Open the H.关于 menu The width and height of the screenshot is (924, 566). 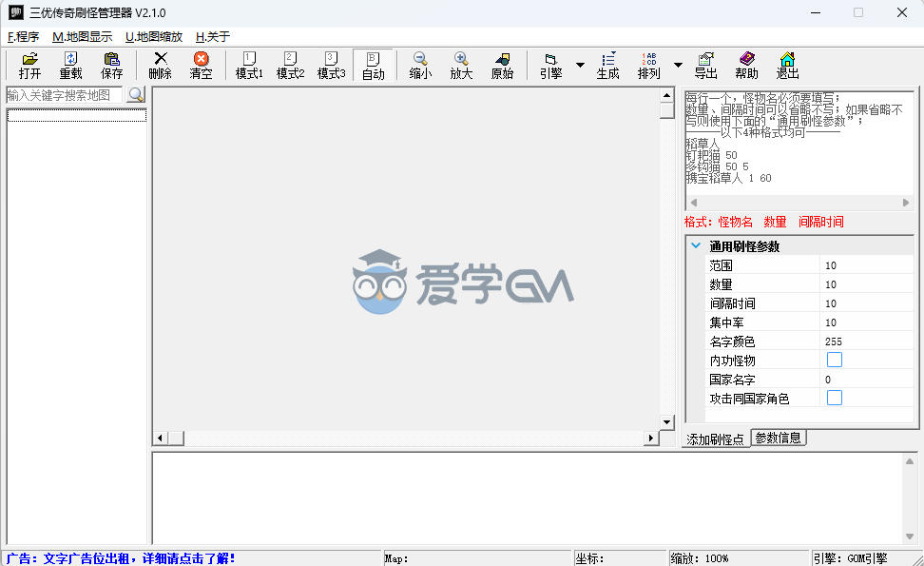[x=213, y=36]
